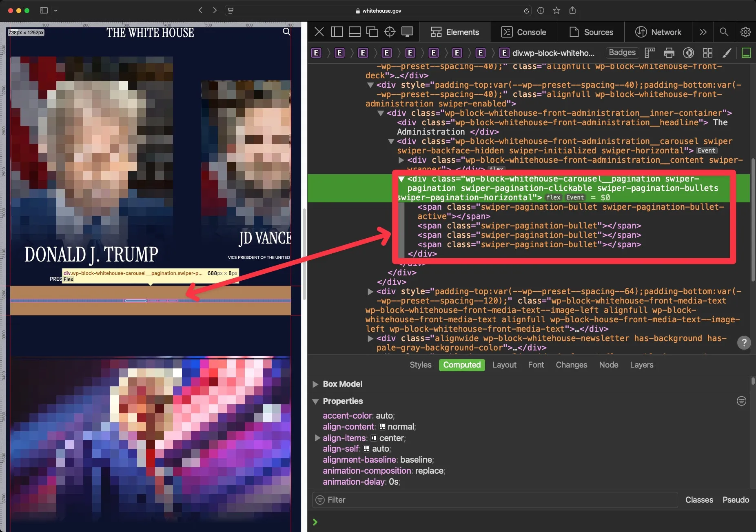This screenshot has width=756, height=532.
Task: Click the Event badge on the pagination div
Action: [575, 197]
